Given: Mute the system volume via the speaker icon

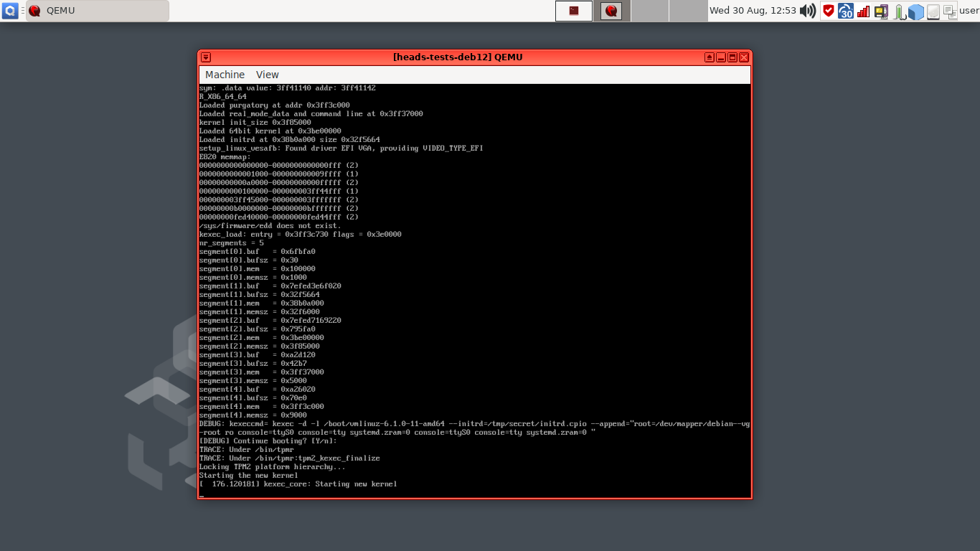Looking at the screenshot, I should 808,11.
